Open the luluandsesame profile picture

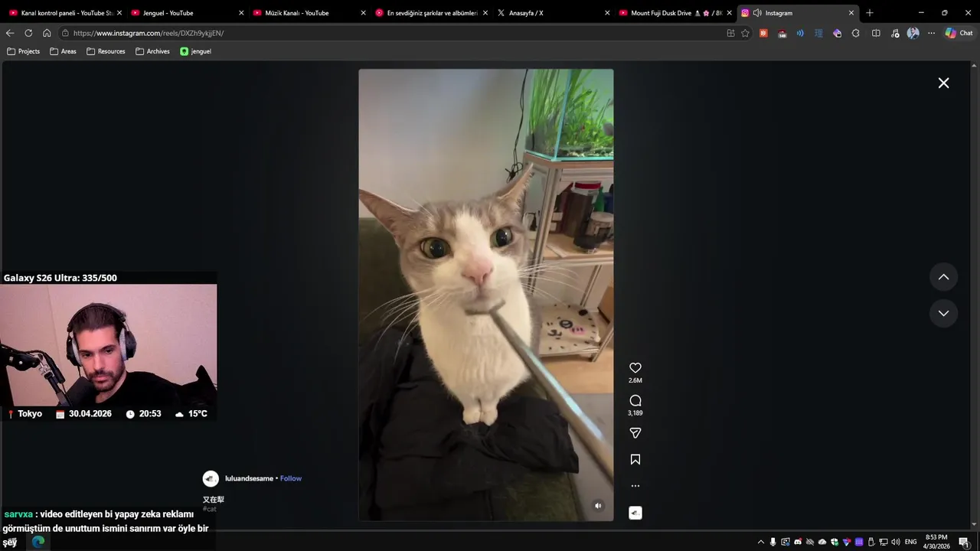(211, 478)
